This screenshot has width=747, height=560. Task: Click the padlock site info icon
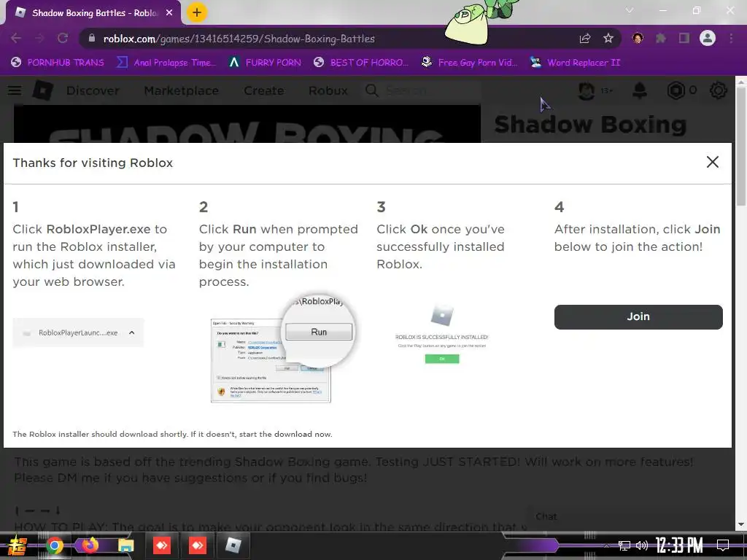click(x=92, y=38)
